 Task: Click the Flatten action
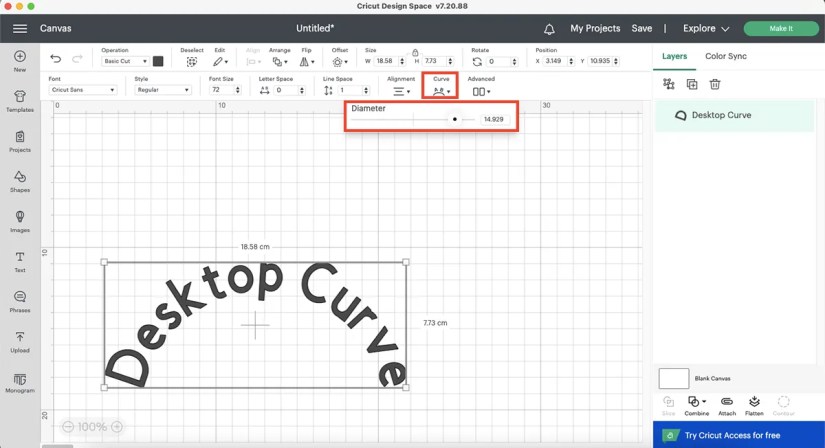(754, 406)
